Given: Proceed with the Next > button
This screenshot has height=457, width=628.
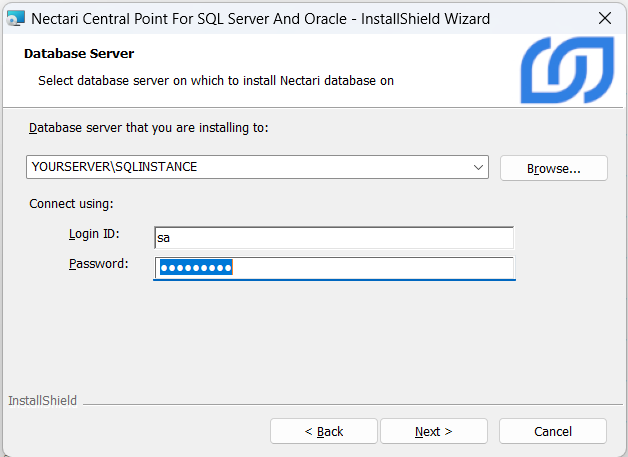Looking at the screenshot, I should click(433, 431).
